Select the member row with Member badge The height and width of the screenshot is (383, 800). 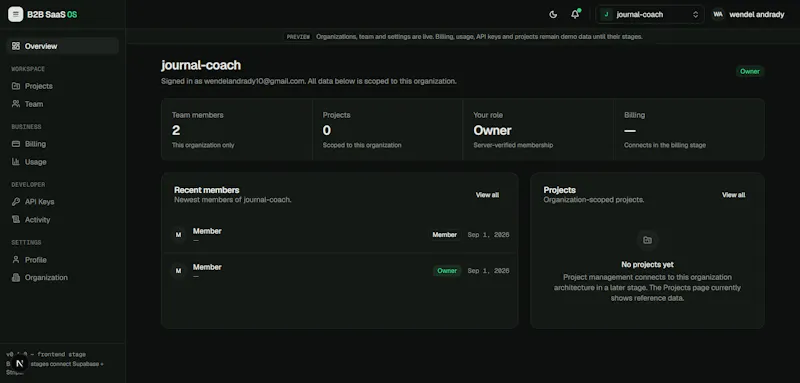point(340,235)
